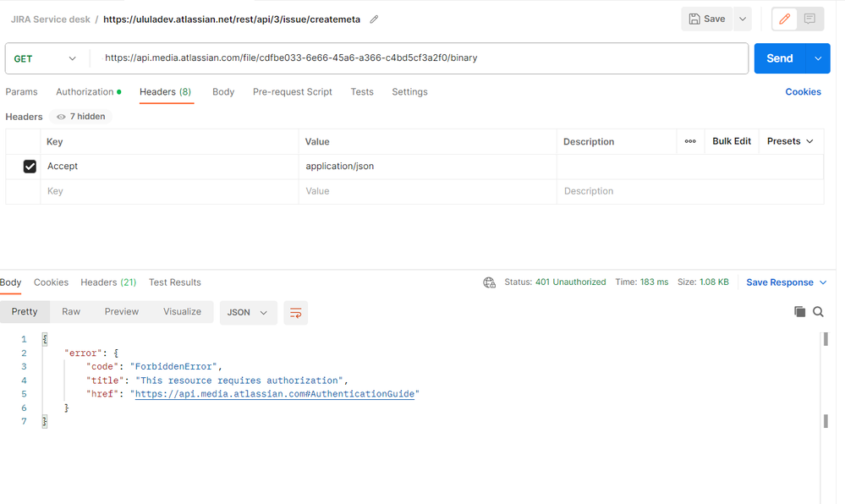Select the response Body tab
845x504 pixels.
pyautogui.click(x=10, y=282)
